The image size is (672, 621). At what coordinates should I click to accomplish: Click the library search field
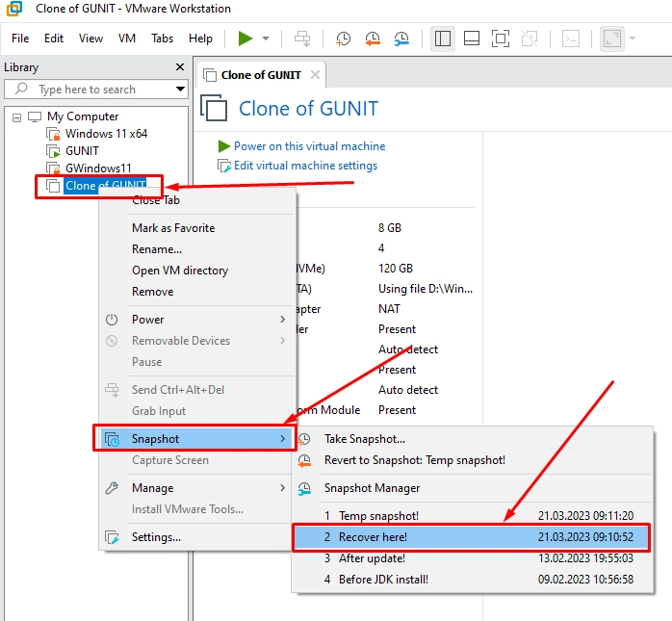click(x=96, y=90)
